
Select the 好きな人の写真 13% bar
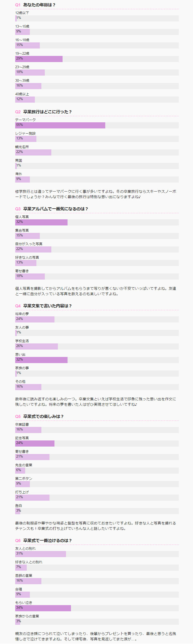pyautogui.click(x=26, y=262)
